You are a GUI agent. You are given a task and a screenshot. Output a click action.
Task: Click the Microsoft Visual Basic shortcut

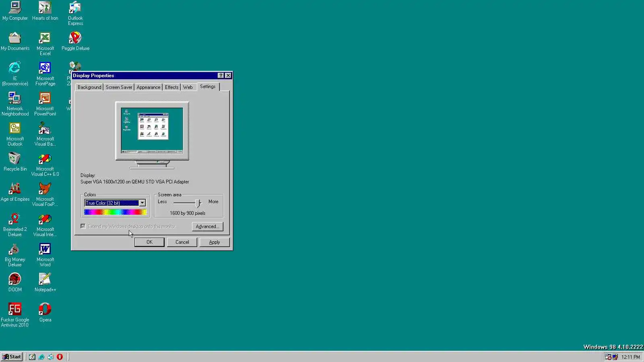click(45, 134)
